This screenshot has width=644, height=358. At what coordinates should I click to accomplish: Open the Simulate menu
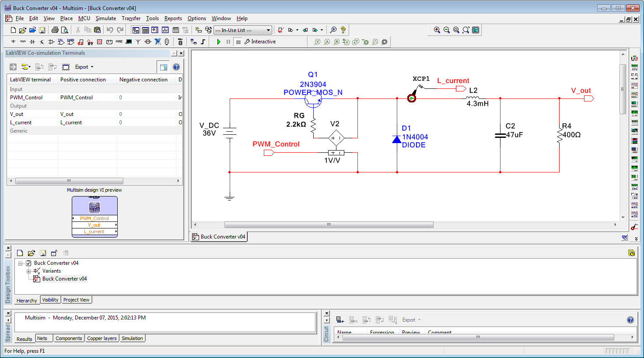pyautogui.click(x=106, y=18)
